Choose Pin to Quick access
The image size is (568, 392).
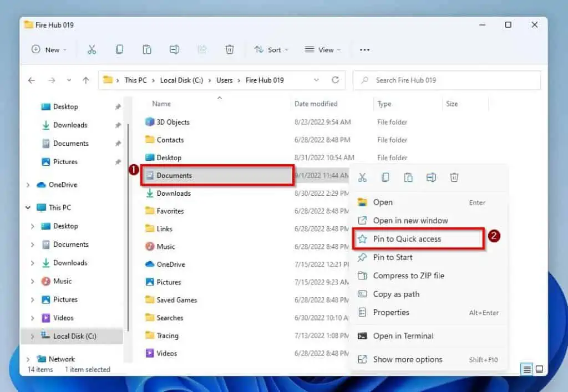coord(429,239)
